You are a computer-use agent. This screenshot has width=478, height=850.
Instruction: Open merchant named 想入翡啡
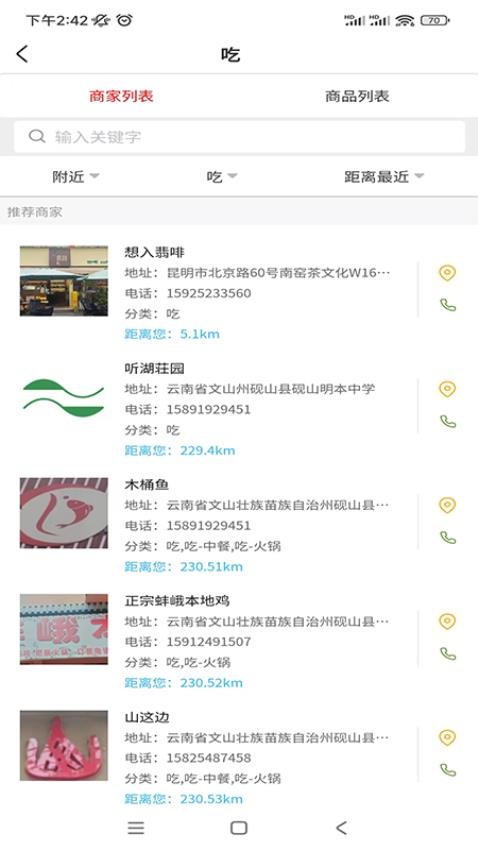point(154,252)
